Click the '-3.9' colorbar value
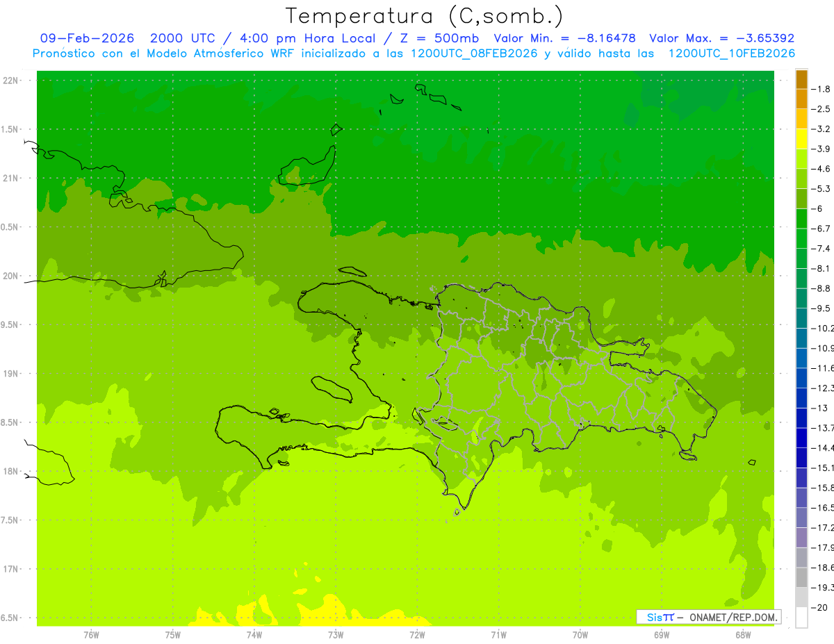Screen dimensions: 834x644 (821, 149)
